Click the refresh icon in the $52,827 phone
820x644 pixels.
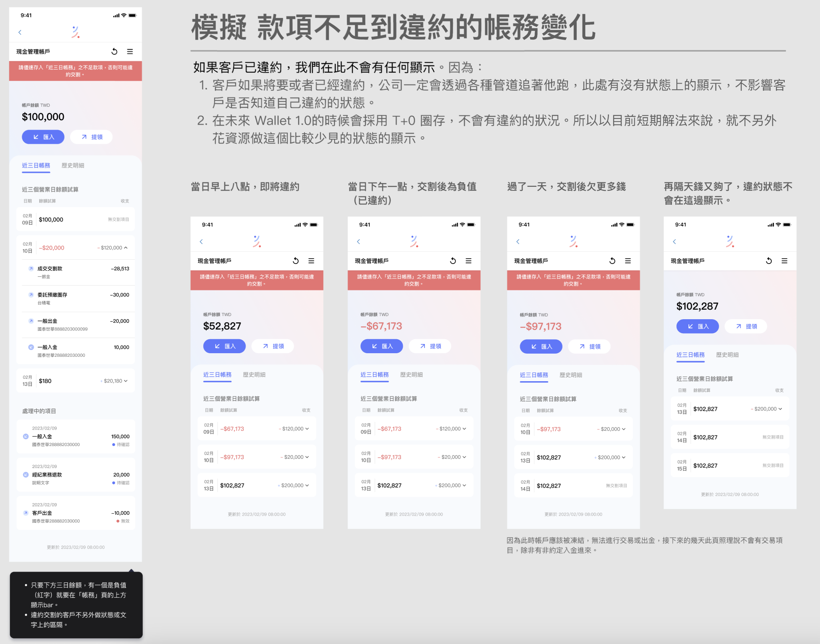click(296, 261)
